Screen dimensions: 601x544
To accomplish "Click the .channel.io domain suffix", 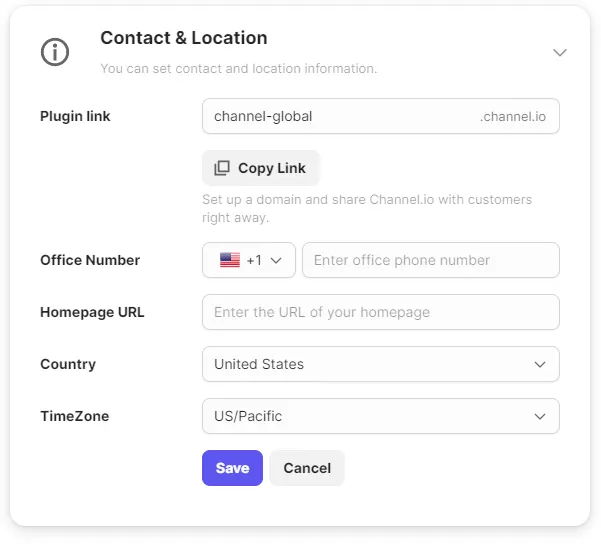I will pos(513,116).
